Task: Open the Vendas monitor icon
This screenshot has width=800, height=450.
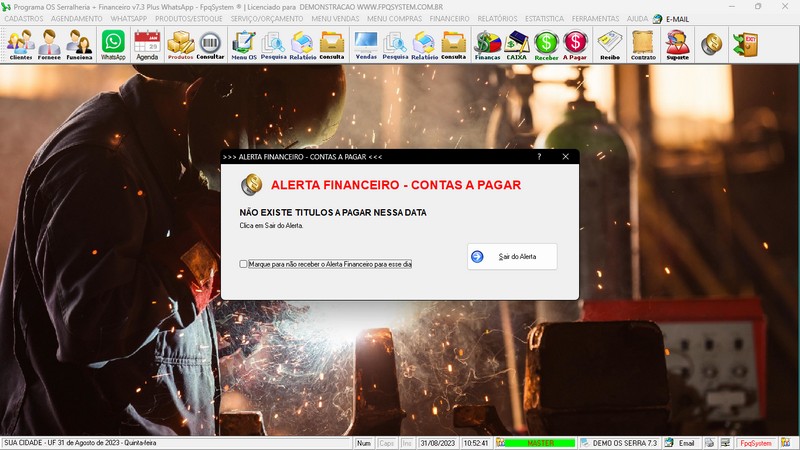Action: click(x=366, y=44)
